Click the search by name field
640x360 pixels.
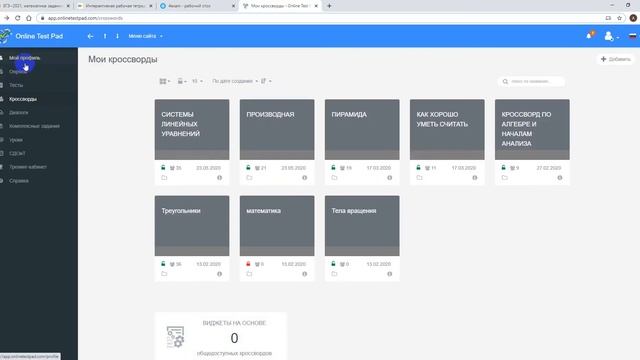click(531, 81)
